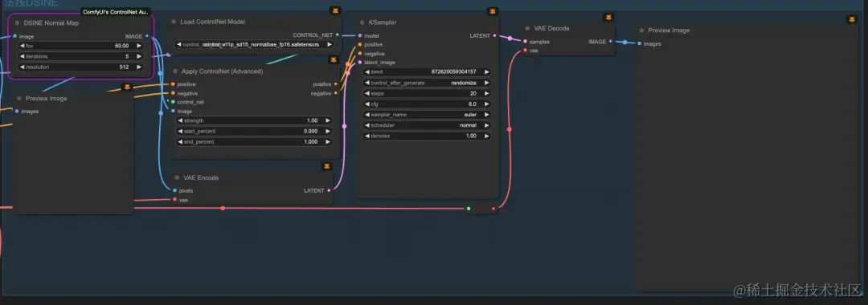Screen dimensions: 868x305
Task: Click the negative output port of Apply ControlNet
Action: [335, 93]
